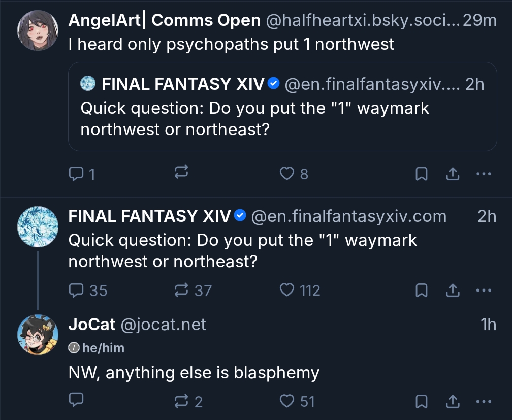This screenshot has height=420, width=512.
Task: Open the @en.finalfantasyxiv.com handle link
Action: (x=349, y=216)
